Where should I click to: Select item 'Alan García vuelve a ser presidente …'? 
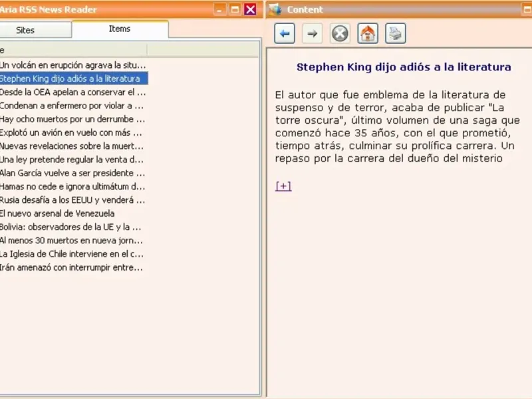pyautogui.click(x=74, y=173)
